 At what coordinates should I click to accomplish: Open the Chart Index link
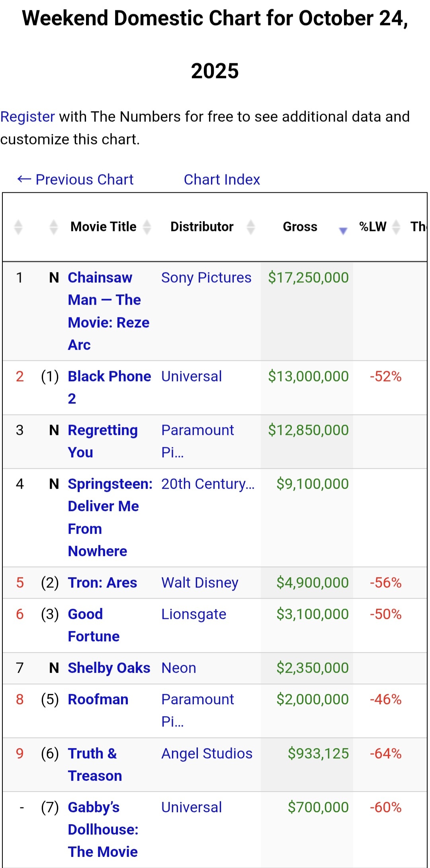(x=222, y=180)
